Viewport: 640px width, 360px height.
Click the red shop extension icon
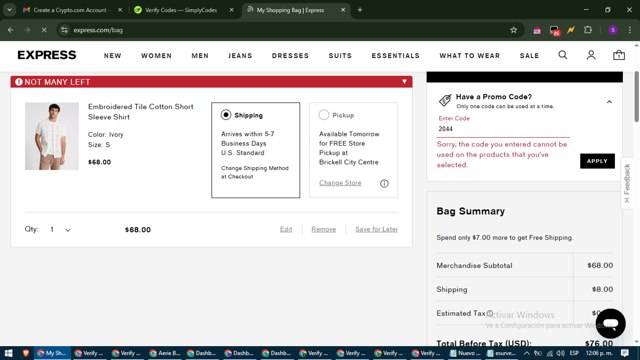pos(537,30)
